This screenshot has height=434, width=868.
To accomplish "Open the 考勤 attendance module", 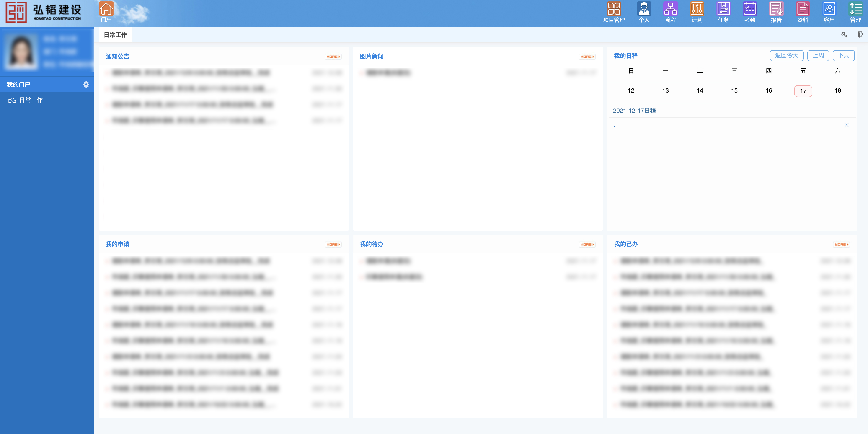I will coord(749,13).
